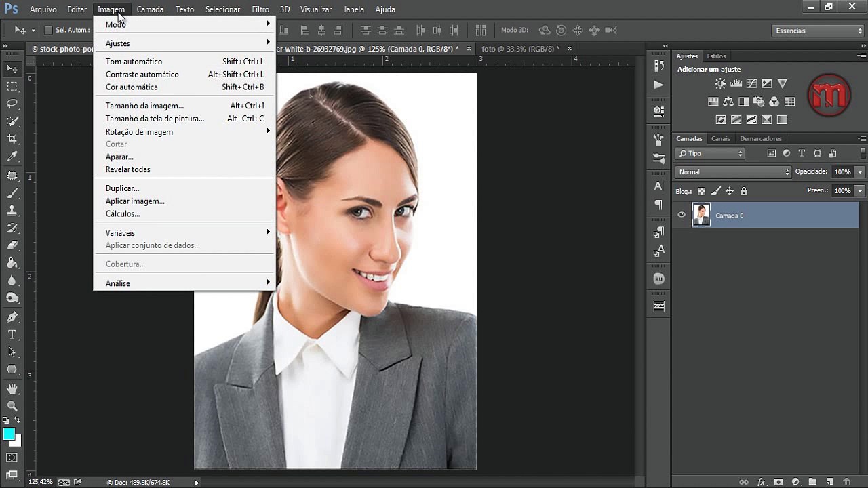Select the Path Selection arrow tool
Image resolution: width=868 pixels, height=488 pixels.
coord(12,352)
